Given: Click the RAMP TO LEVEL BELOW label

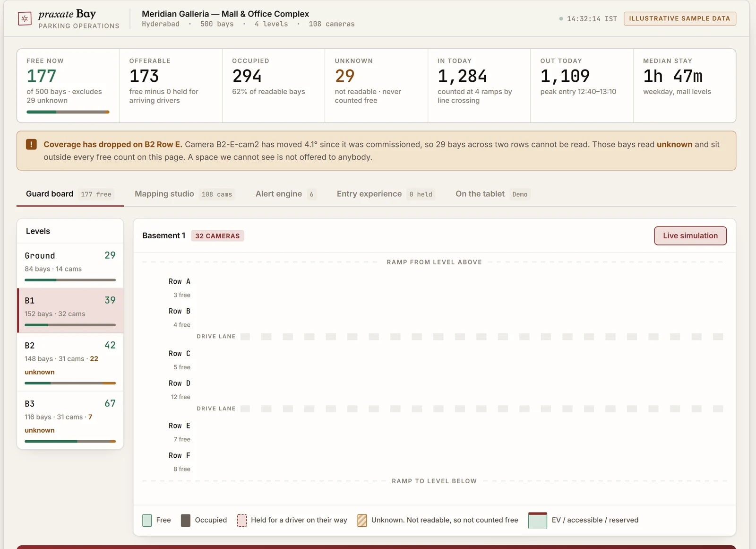Looking at the screenshot, I should tap(434, 481).
